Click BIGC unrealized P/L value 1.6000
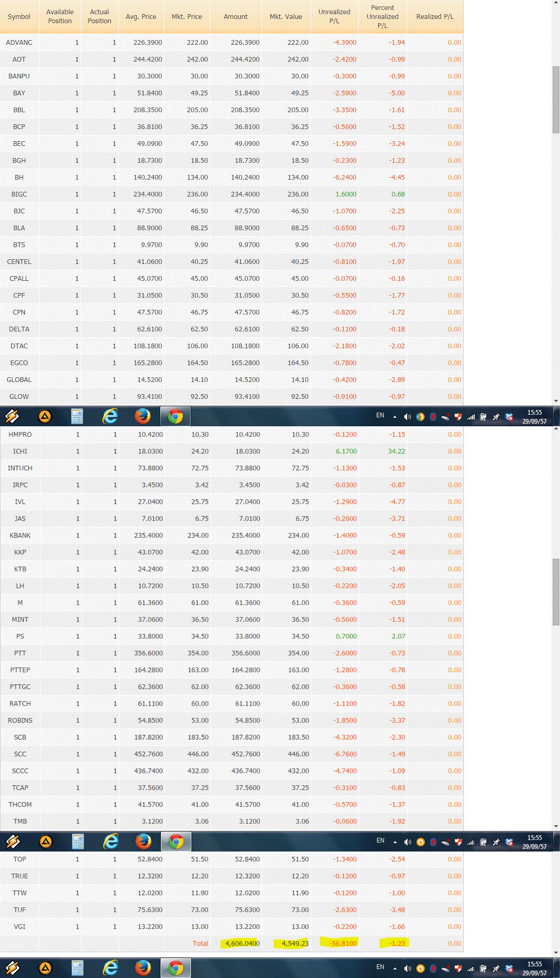 (346, 194)
